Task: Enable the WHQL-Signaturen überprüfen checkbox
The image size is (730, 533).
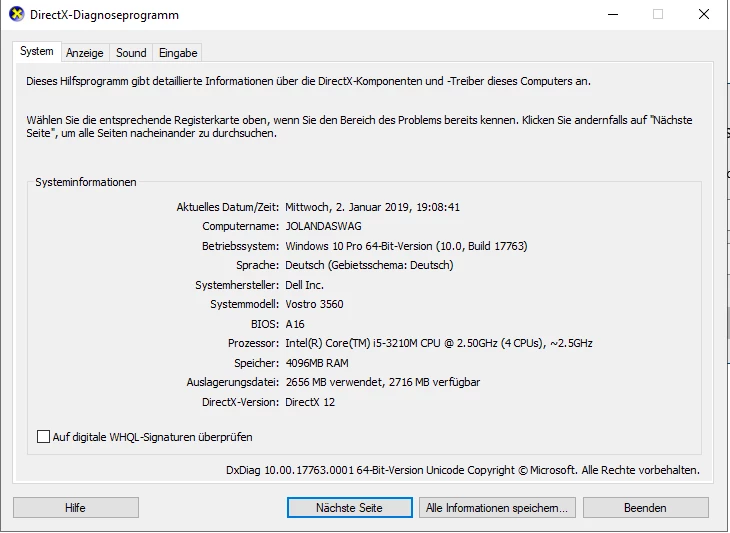Action: tap(43, 437)
